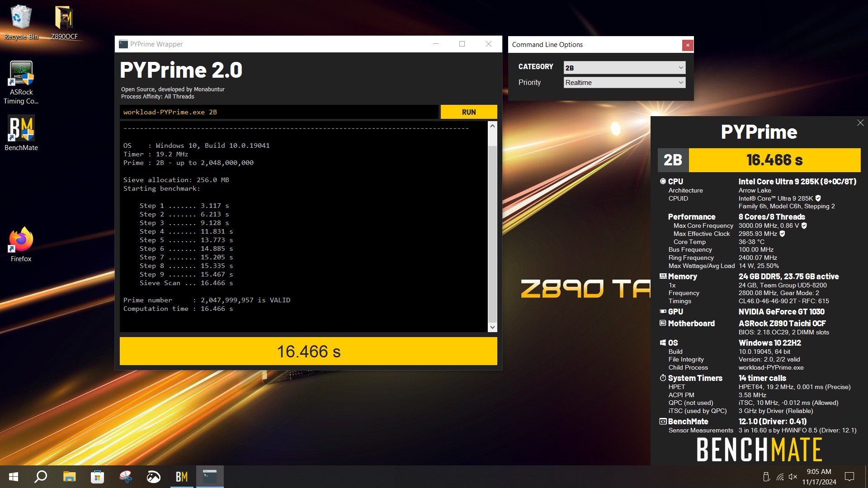
Task: Open the Recycle Bin desktop icon
Action: coord(21,23)
